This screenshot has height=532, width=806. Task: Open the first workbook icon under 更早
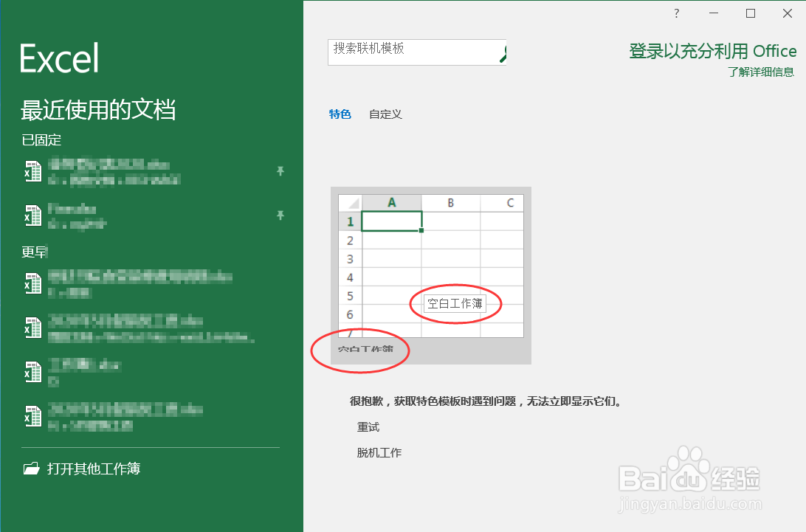(33, 284)
